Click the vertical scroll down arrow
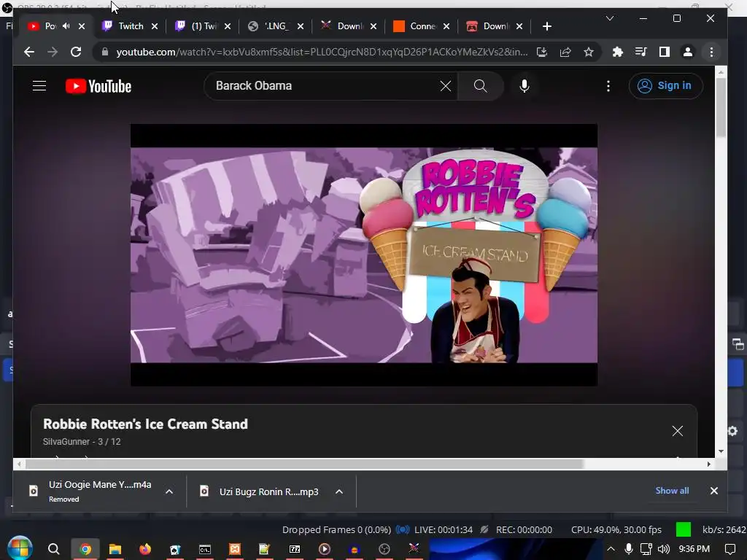Viewport: 747px width, 560px height. pos(721,451)
